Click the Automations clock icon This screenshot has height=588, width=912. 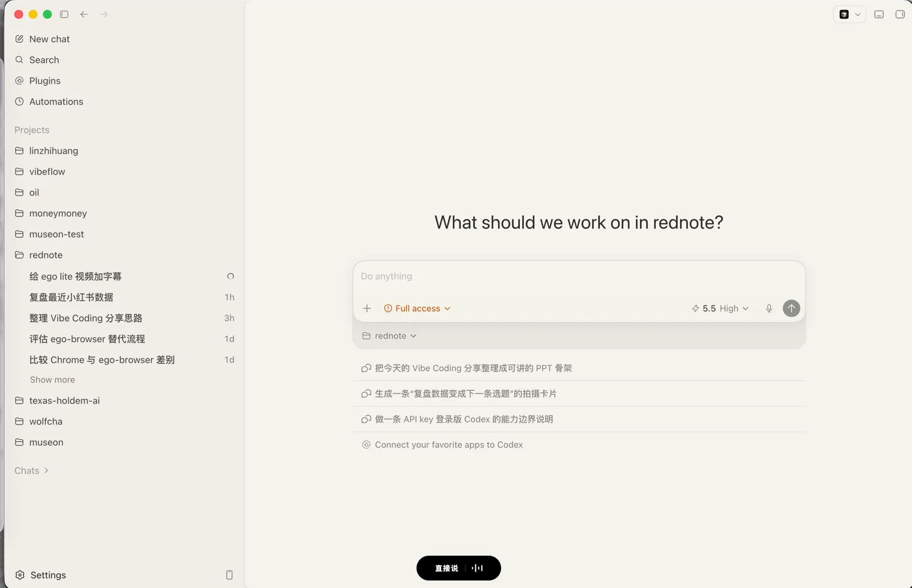pos(19,101)
